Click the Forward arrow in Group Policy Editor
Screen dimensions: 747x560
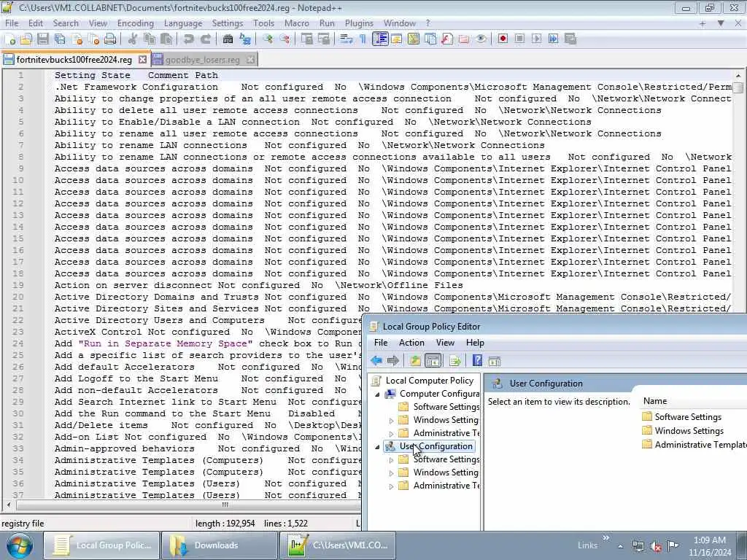pos(393,360)
